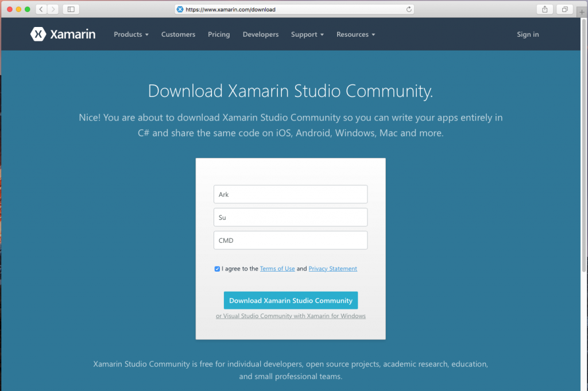Image resolution: width=588 pixels, height=391 pixels.
Task: Open the Safari share button
Action: (545, 9)
